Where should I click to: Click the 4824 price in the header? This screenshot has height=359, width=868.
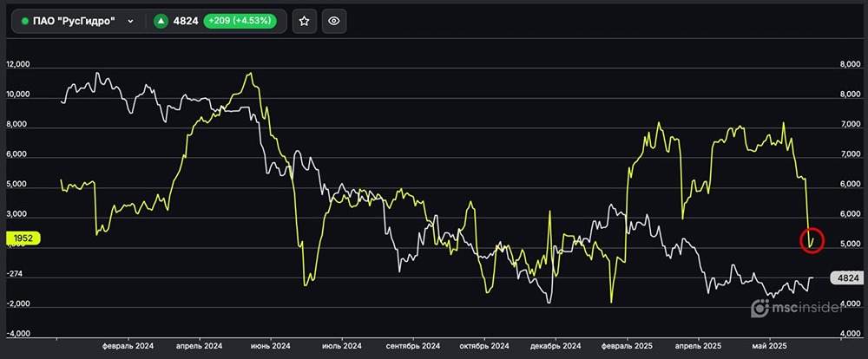(x=185, y=22)
